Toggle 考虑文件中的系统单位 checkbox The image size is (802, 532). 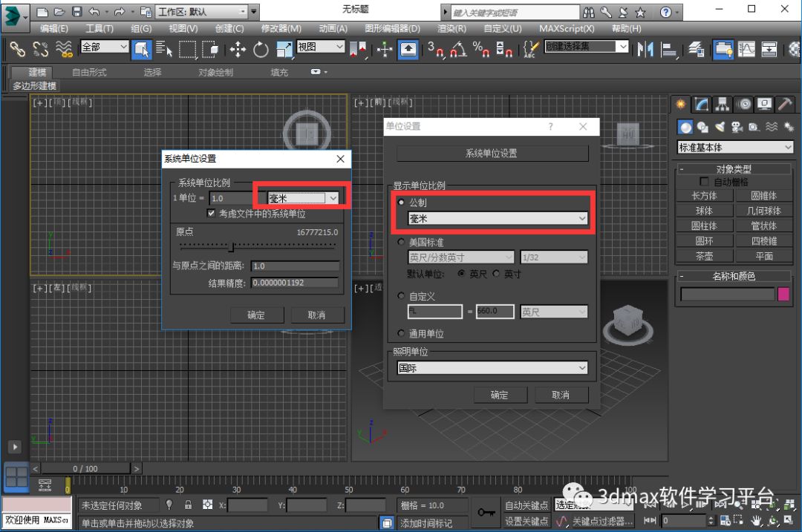tap(211, 213)
